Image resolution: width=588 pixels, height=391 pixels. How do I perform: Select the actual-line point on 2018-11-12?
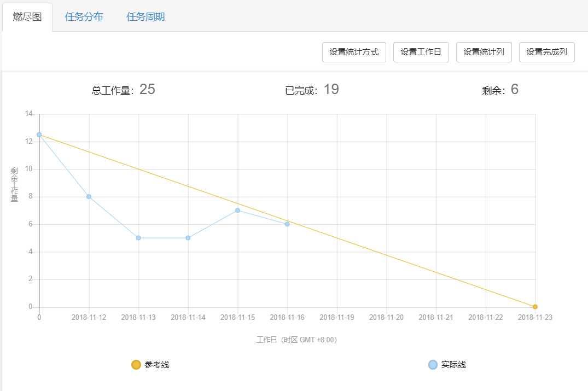point(89,196)
